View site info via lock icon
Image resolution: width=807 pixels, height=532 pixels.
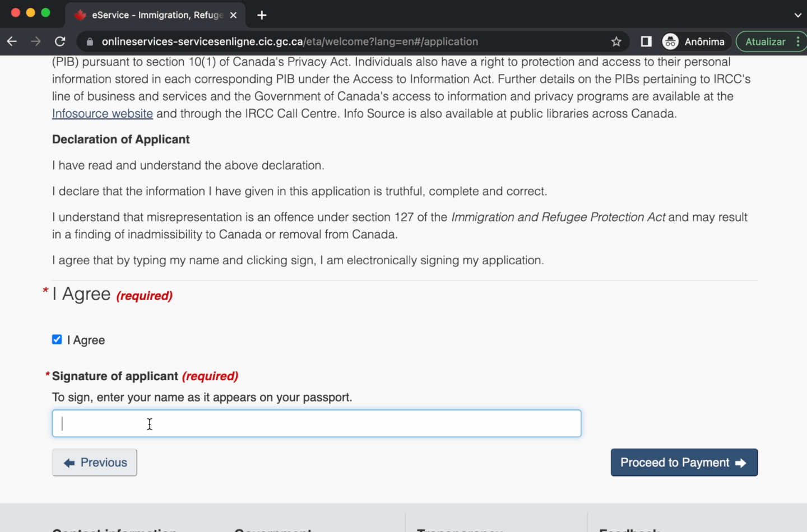coord(90,41)
